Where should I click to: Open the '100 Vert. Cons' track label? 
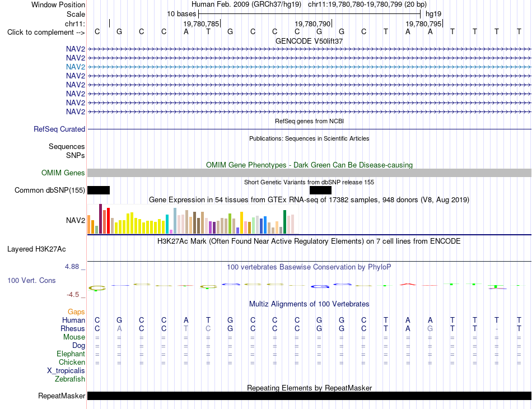pyautogui.click(x=31, y=280)
